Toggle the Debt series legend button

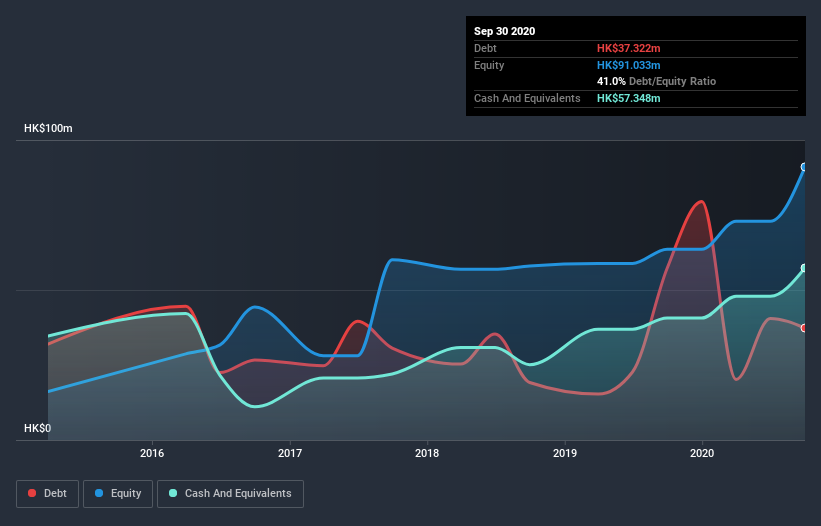[x=48, y=494]
